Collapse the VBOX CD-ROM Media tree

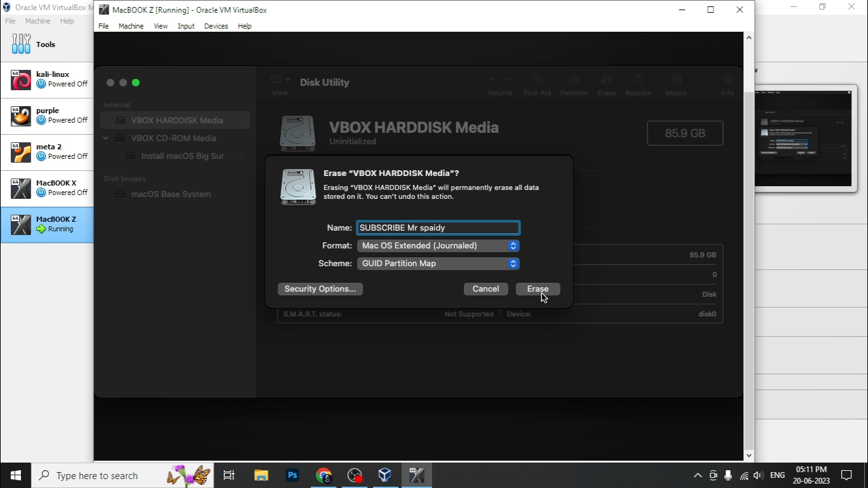106,138
